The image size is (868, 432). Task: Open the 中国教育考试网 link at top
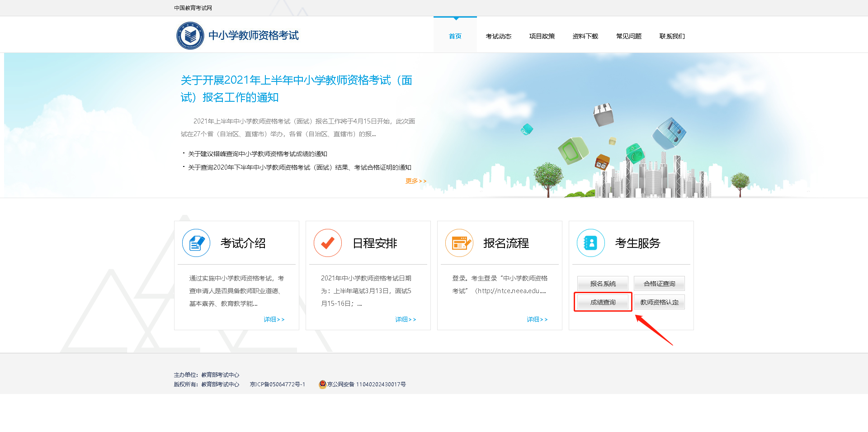(x=193, y=8)
